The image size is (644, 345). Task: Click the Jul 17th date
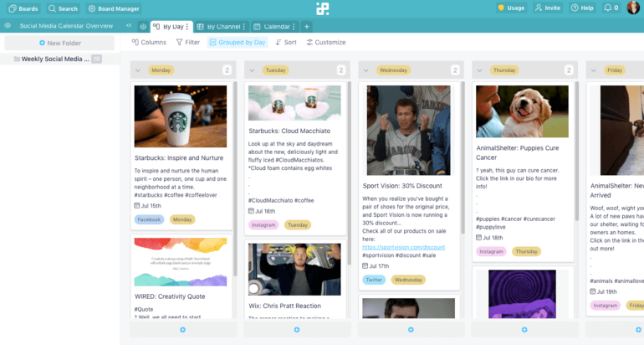(x=376, y=266)
